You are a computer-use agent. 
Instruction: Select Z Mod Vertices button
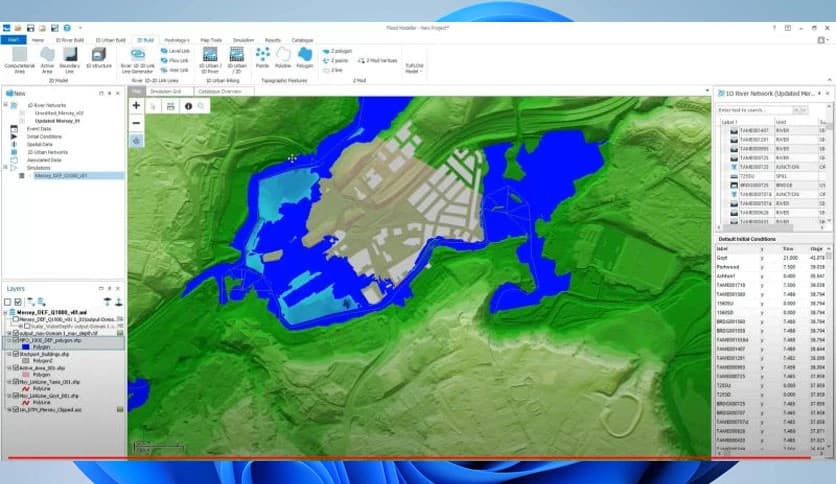tap(378, 61)
